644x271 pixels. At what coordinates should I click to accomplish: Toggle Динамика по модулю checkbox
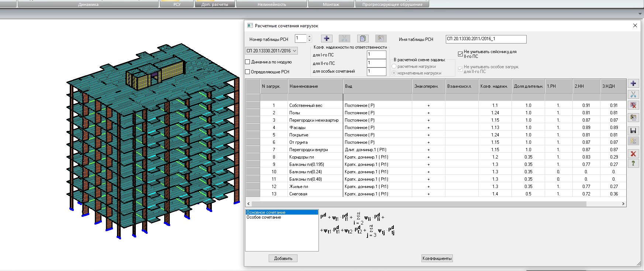(x=248, y=62)
